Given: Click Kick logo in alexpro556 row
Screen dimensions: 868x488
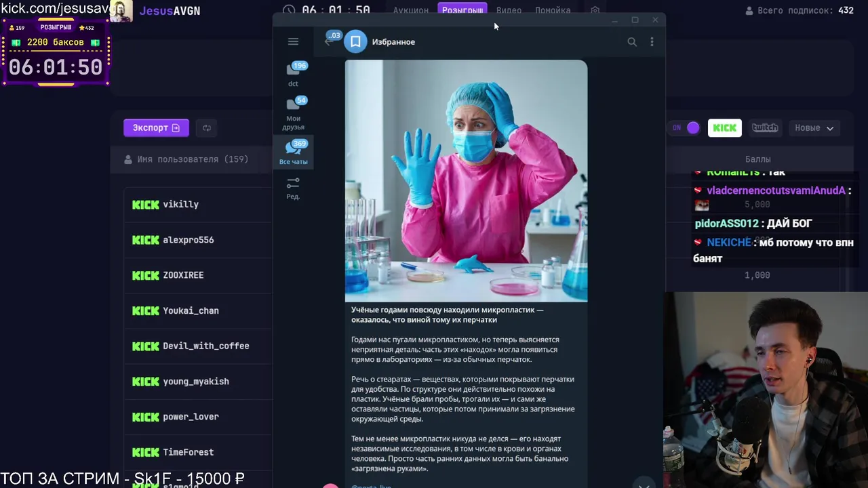Looking at the screenshot, I should coord(146,240).
